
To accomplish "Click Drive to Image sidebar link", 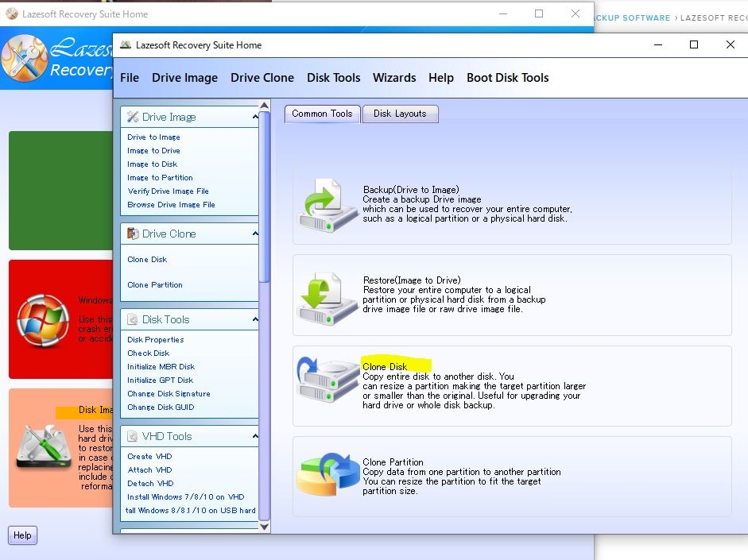I will pos(153,137).
